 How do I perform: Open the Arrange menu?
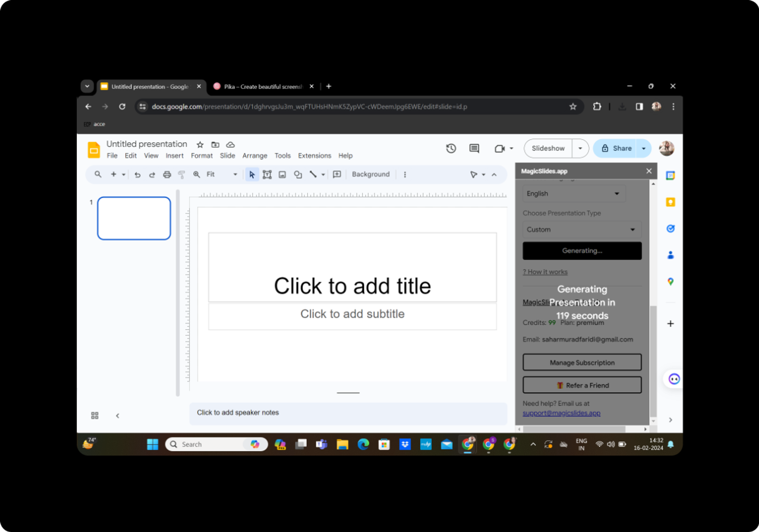255,155
